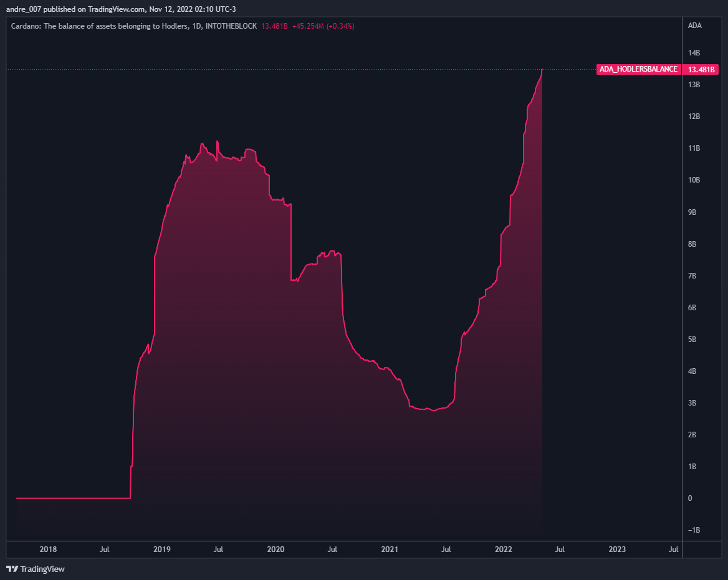Click the 6B price axis label

click(692, 307)
